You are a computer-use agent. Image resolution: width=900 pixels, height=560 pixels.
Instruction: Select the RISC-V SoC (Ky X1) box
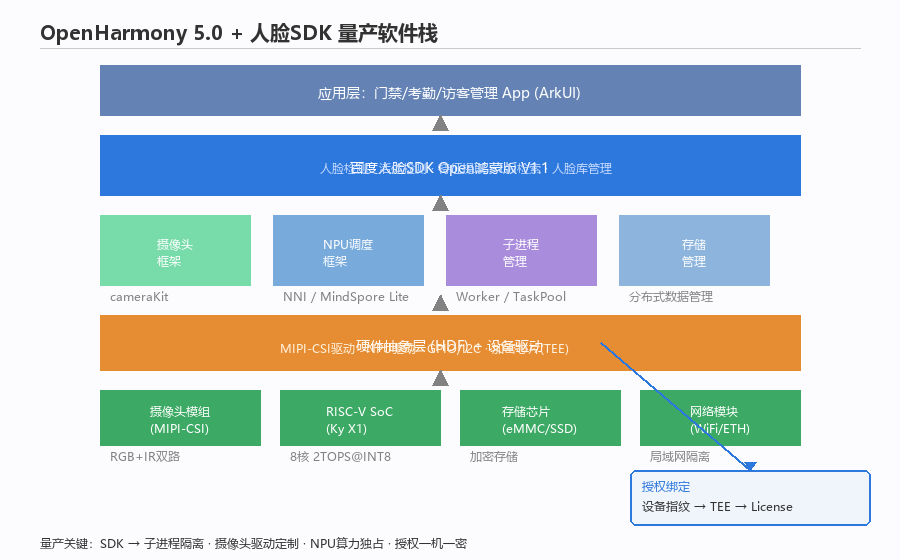tap(360, 418)
